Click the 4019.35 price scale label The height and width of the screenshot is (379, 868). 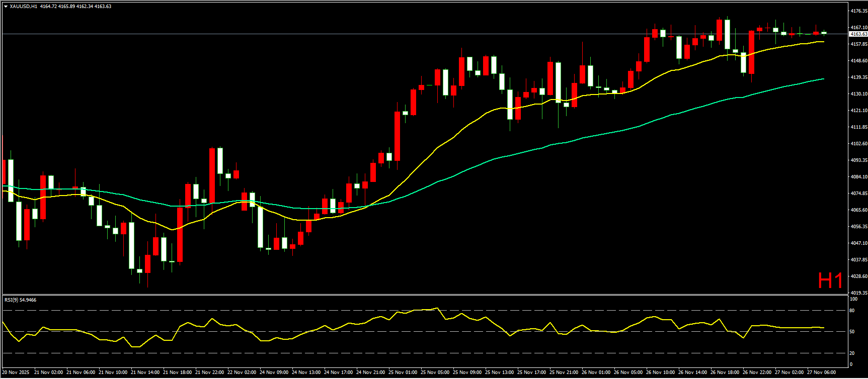(858, 293)
